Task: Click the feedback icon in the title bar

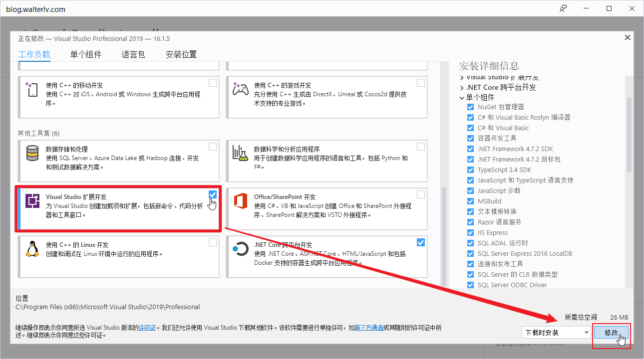Action: pyautogui.click(x=563, y=9)
